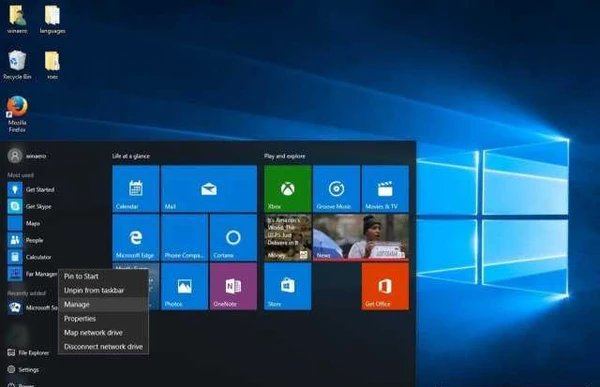Open Settings from the Start menu
Screen dimensions: 600x387
23,369
